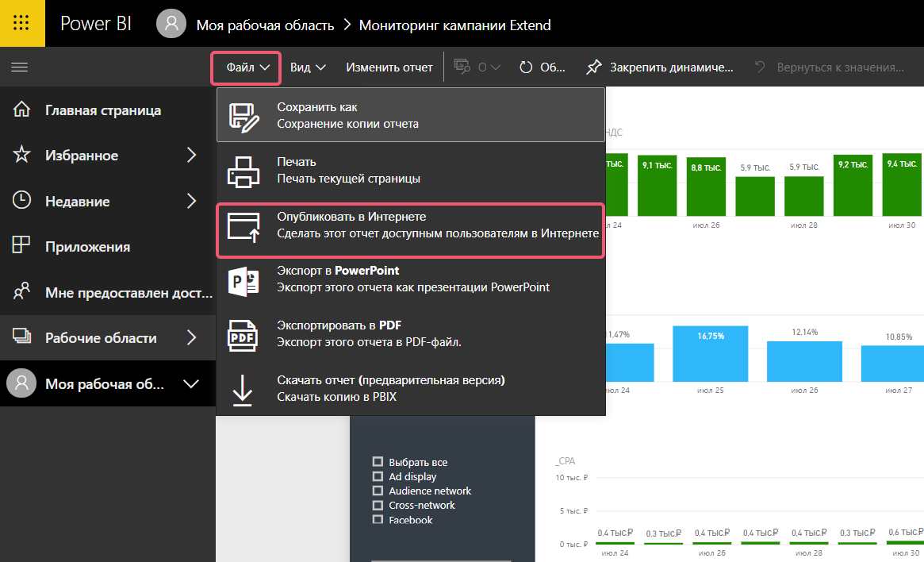Screen dimensions: 924x562
Task: Expand the Избранное sidebar chevron
Action: [191, 156]
